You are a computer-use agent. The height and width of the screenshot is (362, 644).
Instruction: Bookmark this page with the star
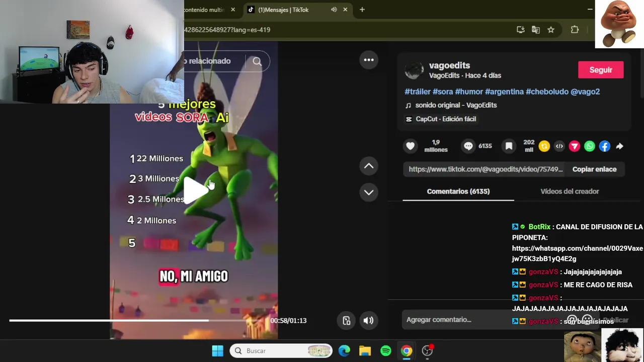tap(551, 30)
